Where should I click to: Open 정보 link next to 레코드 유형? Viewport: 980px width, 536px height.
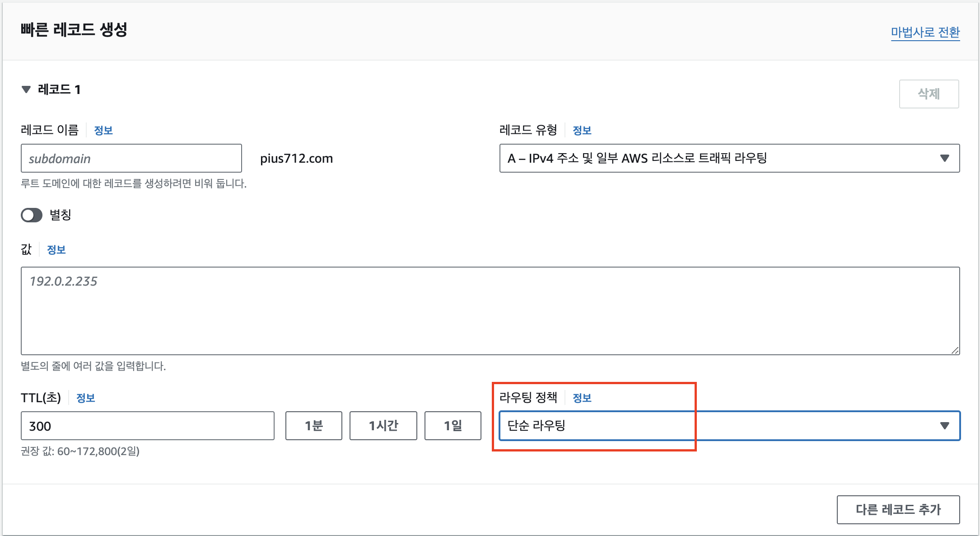(x=582, y=131)
